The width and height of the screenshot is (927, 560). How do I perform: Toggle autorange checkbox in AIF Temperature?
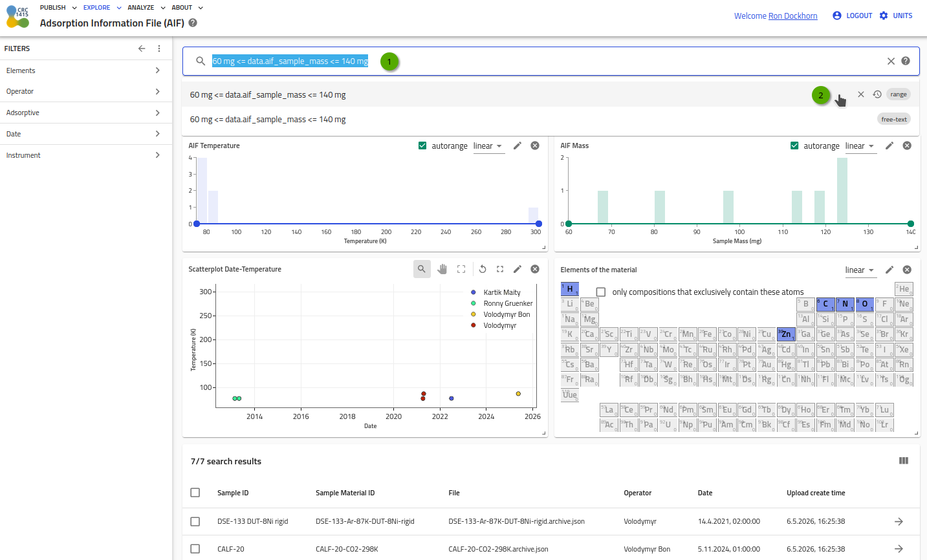coord(422,145)
